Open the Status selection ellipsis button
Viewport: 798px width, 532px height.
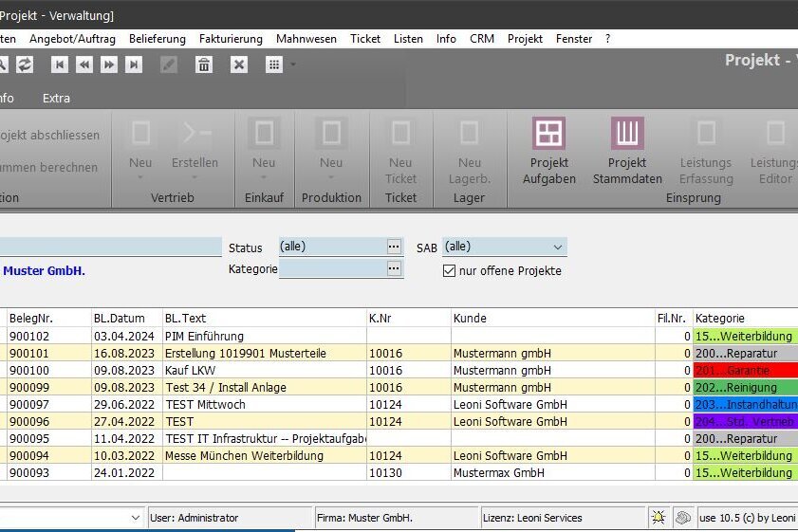pos(394,247)
